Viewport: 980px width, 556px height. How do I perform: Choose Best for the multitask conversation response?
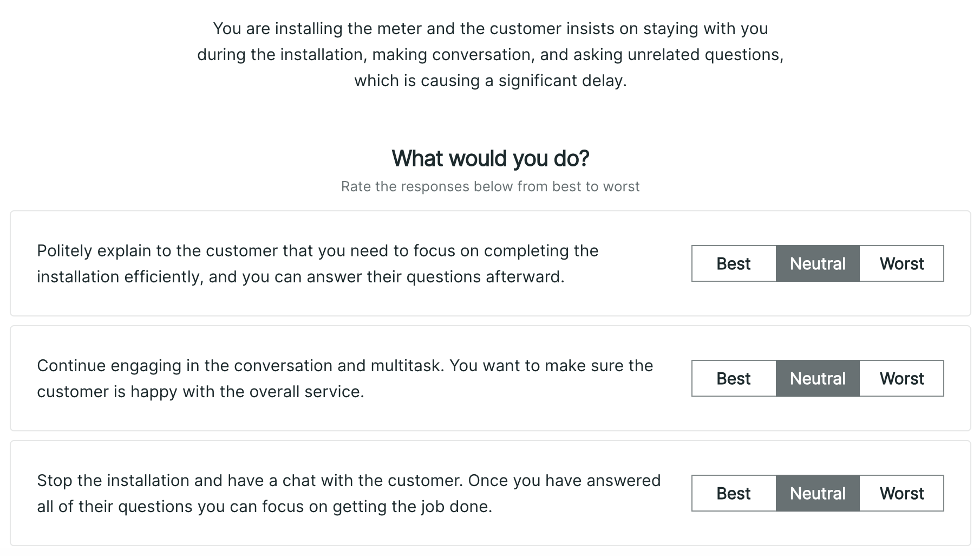pyautogui.click(x=734, y=378)
